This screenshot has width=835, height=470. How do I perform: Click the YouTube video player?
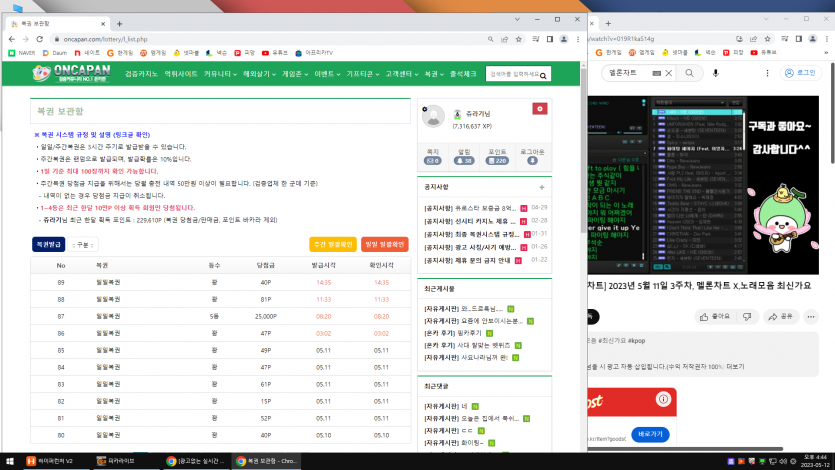click(703, 185)
